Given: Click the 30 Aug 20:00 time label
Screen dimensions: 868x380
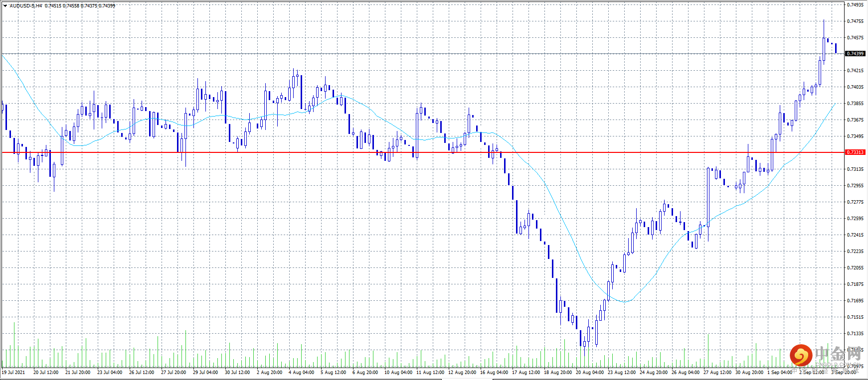Looking at the screenshot, I should point(749,373).
